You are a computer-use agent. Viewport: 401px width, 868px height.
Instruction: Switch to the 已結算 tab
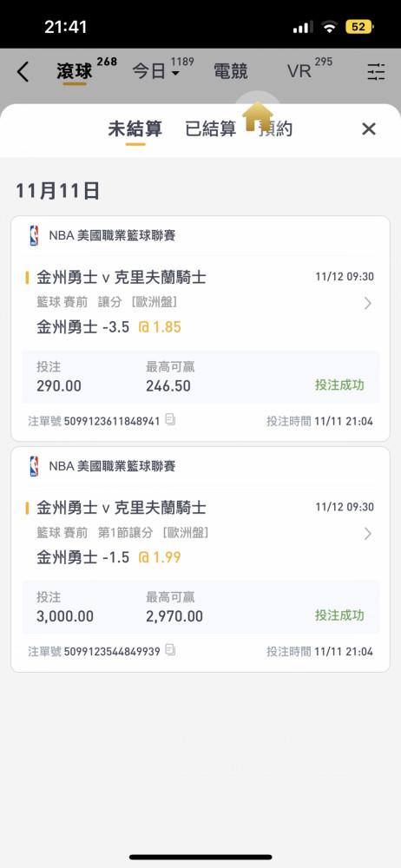pos(210,129)
